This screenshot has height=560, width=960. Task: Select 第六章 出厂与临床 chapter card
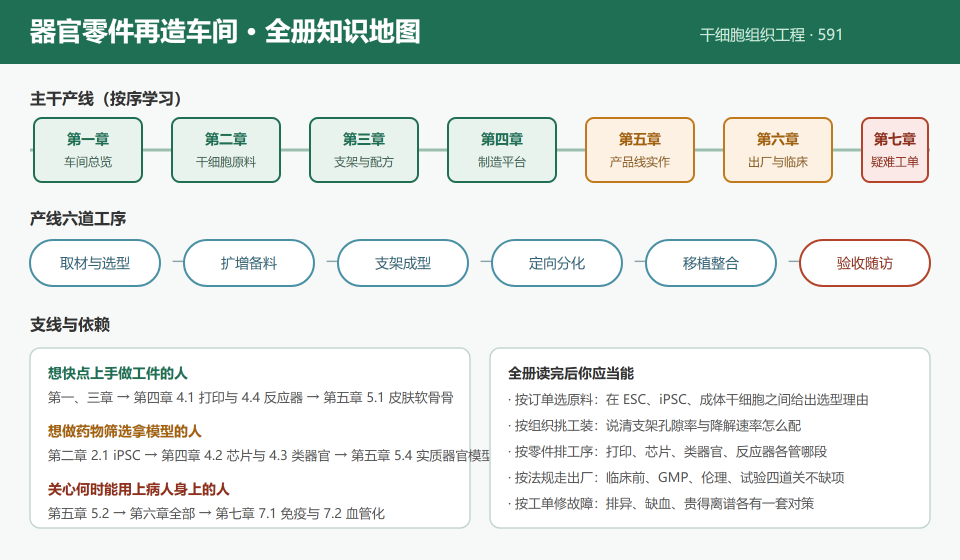[778, 150]
